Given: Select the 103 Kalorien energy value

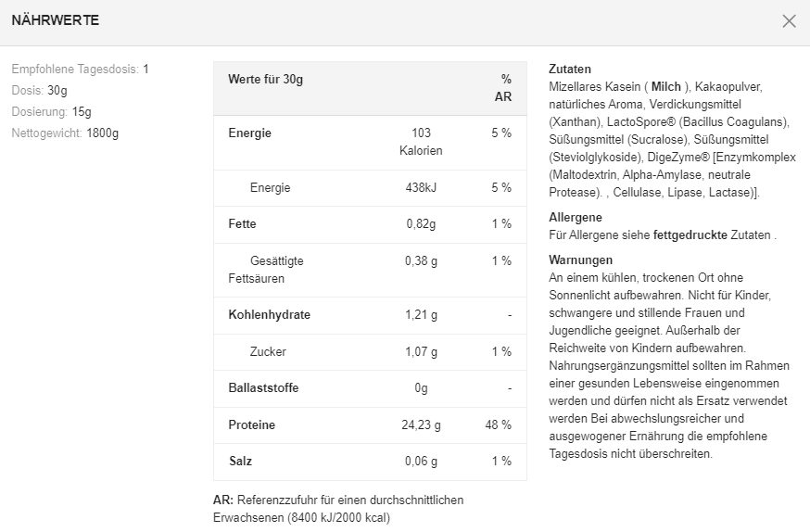Looking at the screenshot, I should click(x=421, y=142).
